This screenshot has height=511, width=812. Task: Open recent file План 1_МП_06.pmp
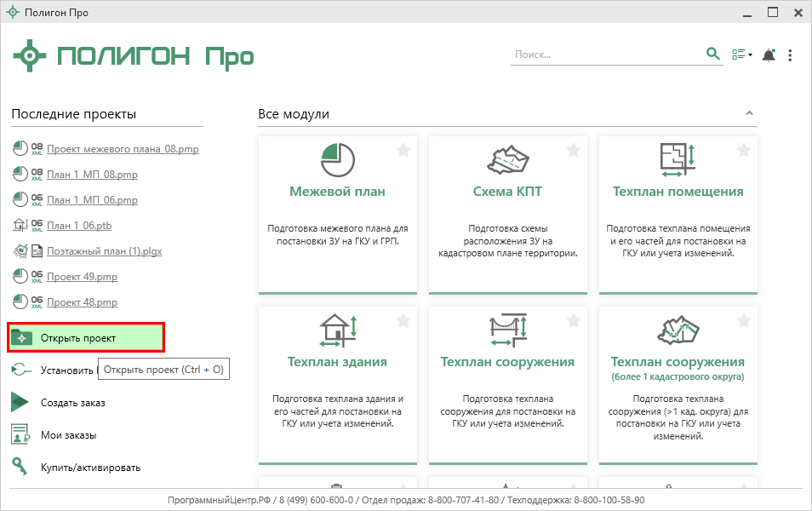point(92,199)
